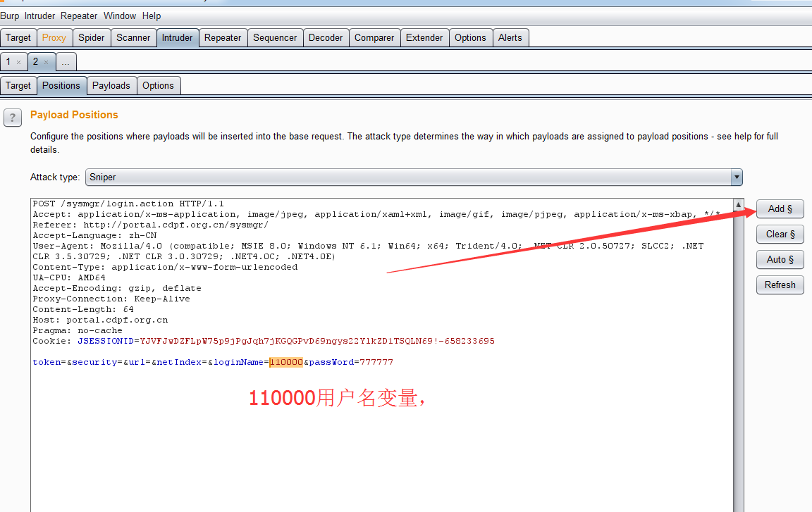Open the Intruder sub-tab Options
This screenshot has width=812, height=512.
(158, 86)
